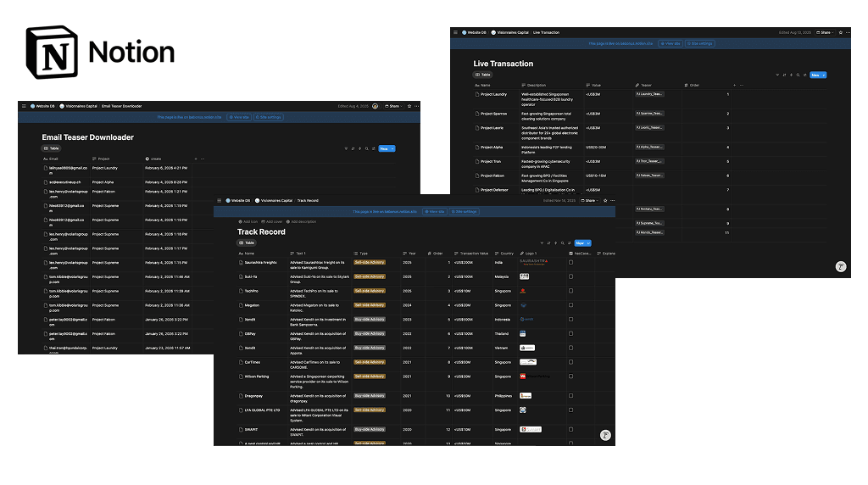The width and height of the screenshot is (868, 485).
Task: Open Share dropdown in Track Record window
Action: pyautogui.click(x=590, y=200)
